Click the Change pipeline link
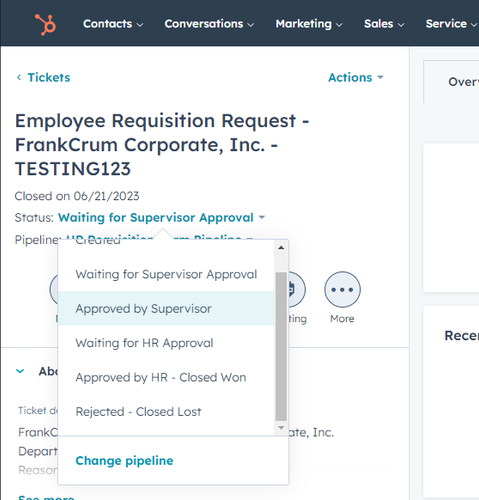 tap(124, 461)
